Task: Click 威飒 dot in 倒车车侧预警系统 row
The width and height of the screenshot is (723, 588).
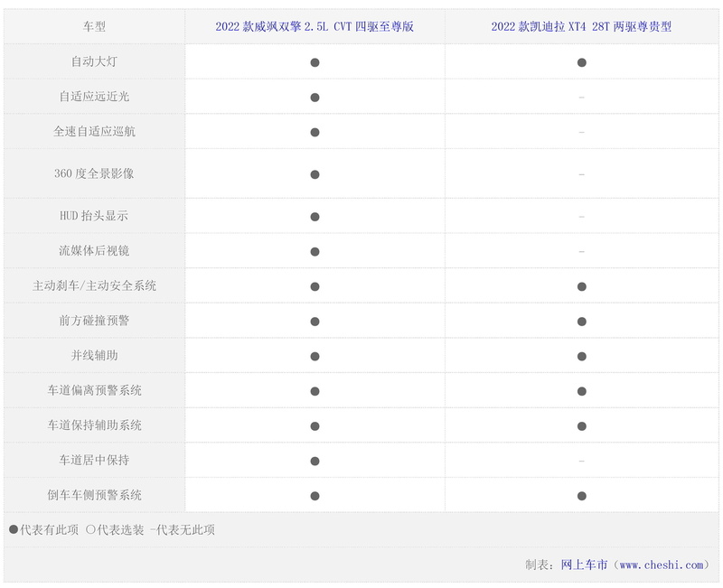Action: click(x=315, y=496)
